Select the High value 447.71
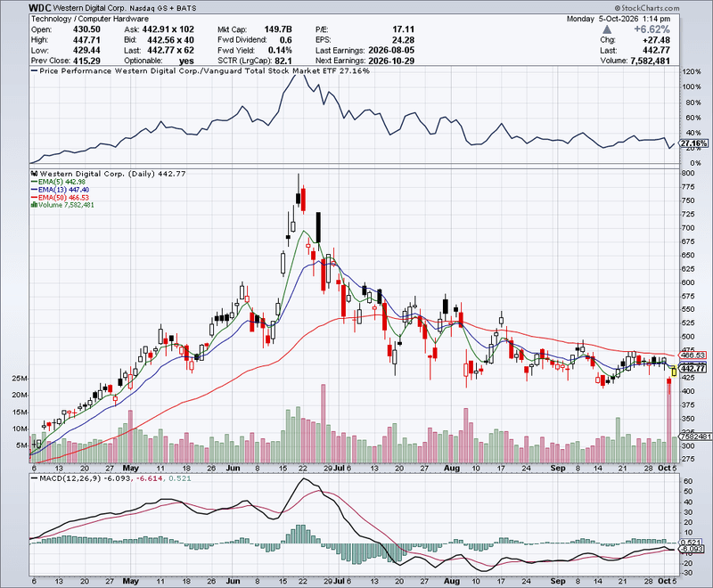Viewport: 713px width, 588px height. point(86,40)
